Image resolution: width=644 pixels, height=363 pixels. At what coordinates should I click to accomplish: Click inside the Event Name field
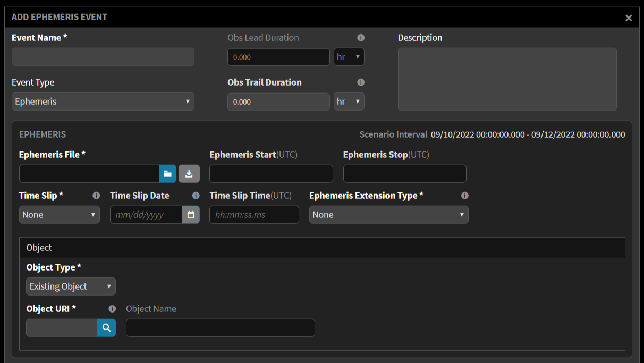tap(103, 57)
